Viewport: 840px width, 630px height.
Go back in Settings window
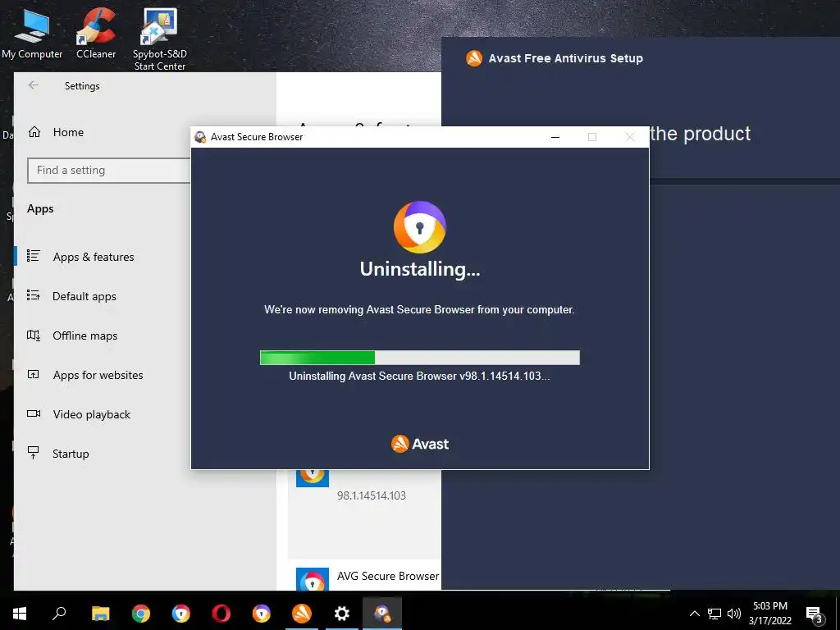(x=33, y=85)
